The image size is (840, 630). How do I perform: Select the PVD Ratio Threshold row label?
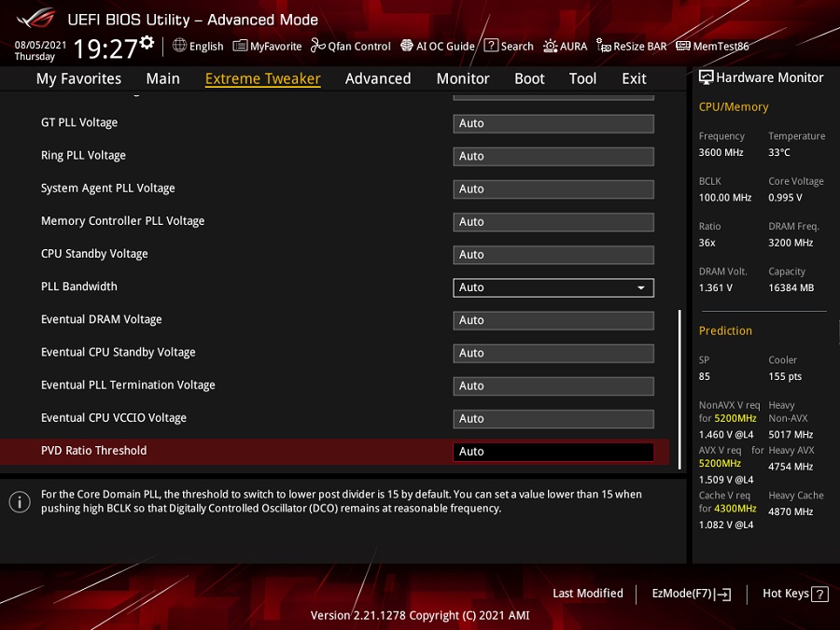93,451
